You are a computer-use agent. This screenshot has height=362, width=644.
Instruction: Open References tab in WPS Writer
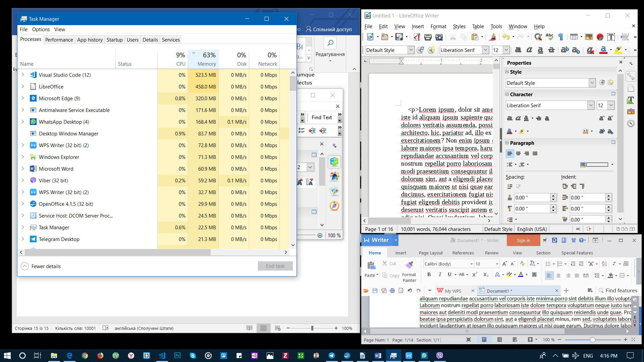point(463,253)
